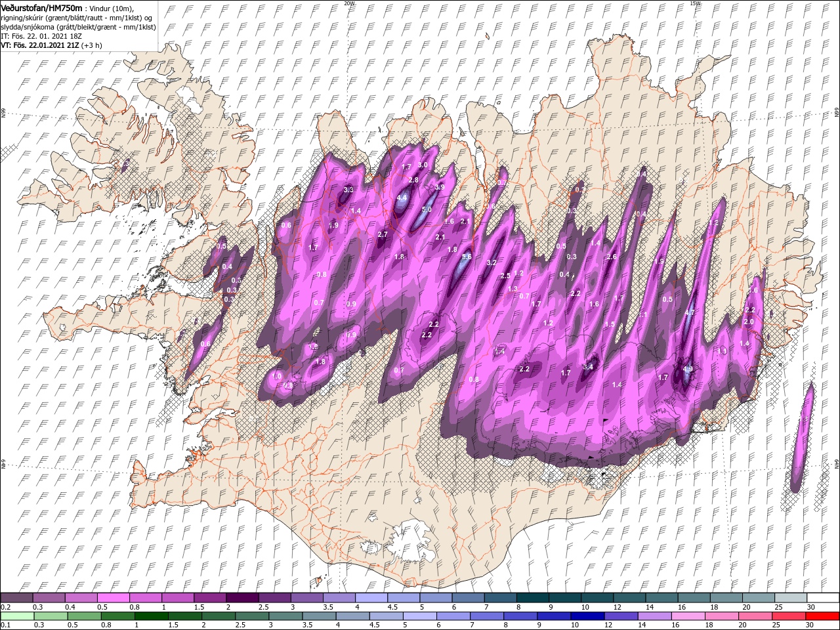Select the light pink swatch labeled 16 in bottom row
The height and width of the screenshot is (630, 840).
[x=688, y=616]
